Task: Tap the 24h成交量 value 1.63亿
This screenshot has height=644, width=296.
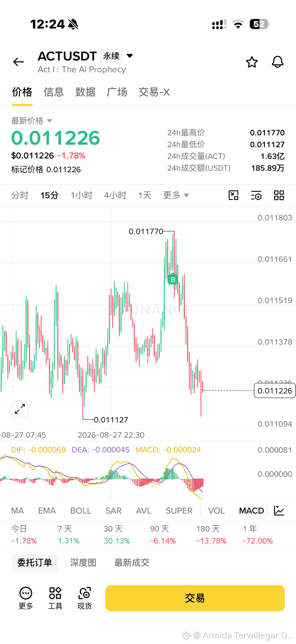Action: 272,156
